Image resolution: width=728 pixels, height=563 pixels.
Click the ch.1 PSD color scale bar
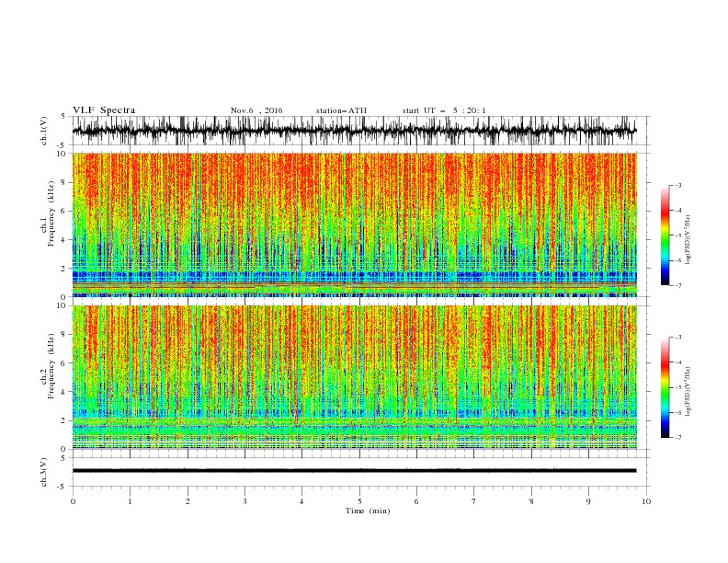pos(665,236)
